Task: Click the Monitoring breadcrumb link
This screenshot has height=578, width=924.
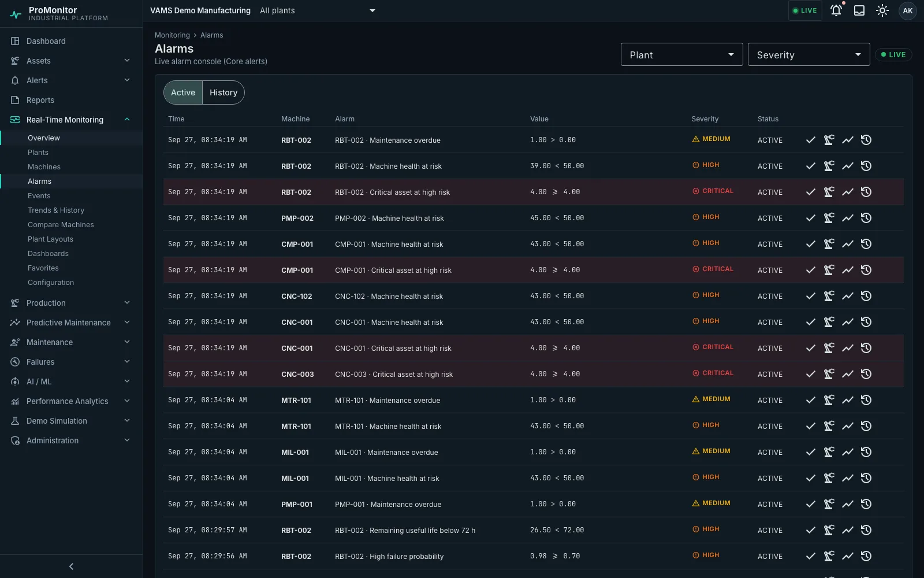Action: pos(172,35)
